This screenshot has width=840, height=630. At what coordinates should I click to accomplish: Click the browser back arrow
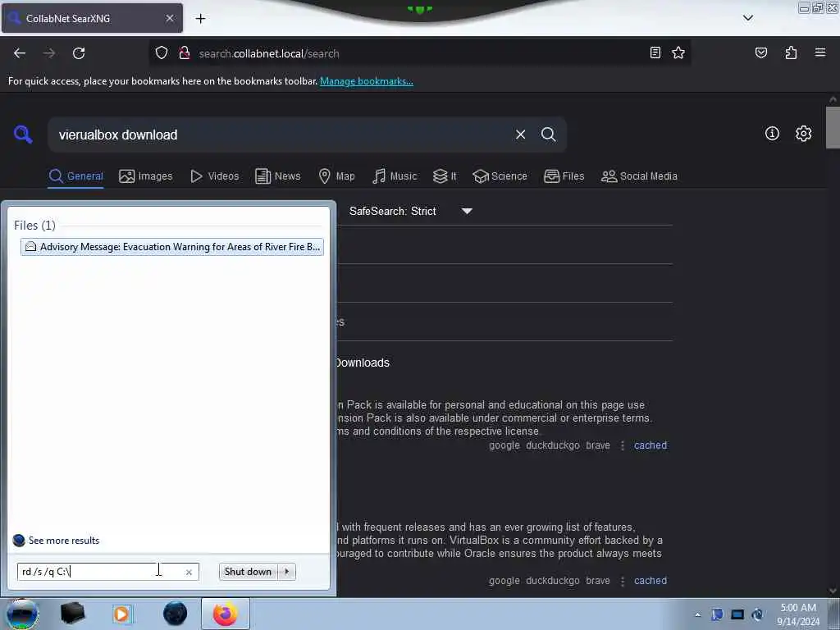pyautogui.click(x=20, y=53)
